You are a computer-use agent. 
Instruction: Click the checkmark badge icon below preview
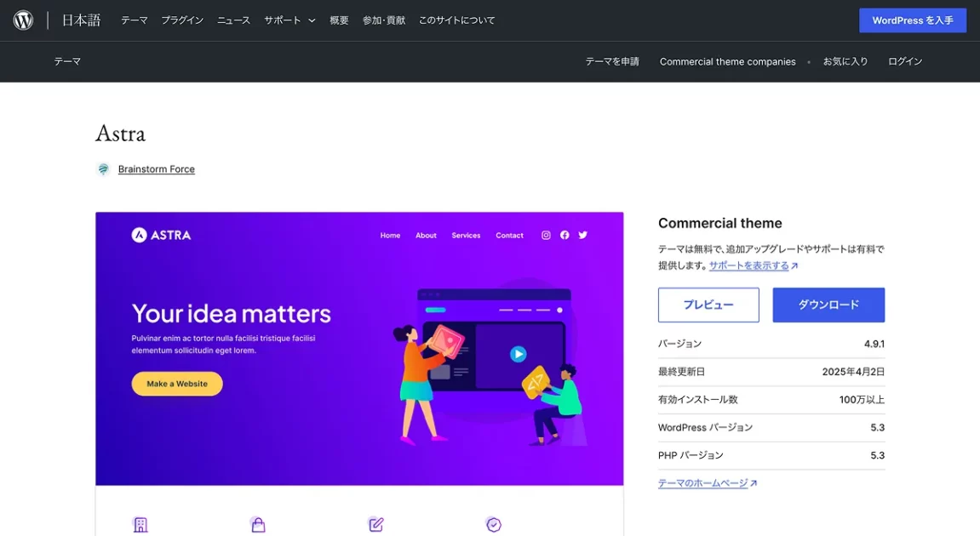[x=493, y=524]
